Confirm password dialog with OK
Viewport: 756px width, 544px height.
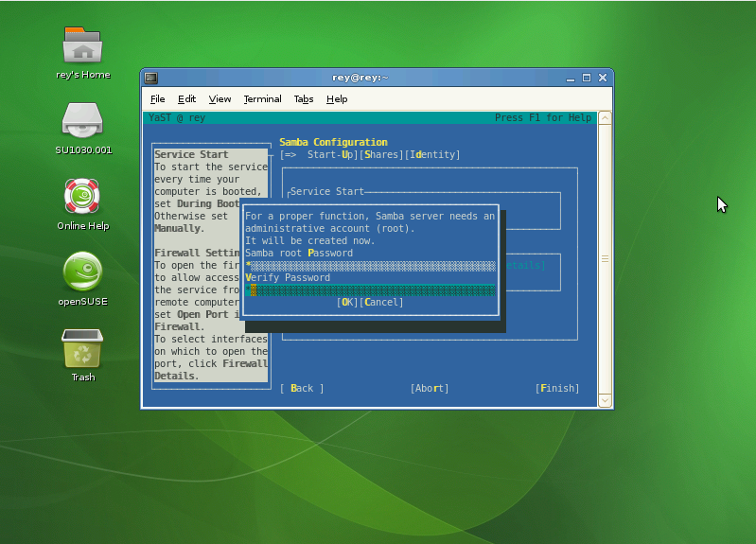pos(347,303)
